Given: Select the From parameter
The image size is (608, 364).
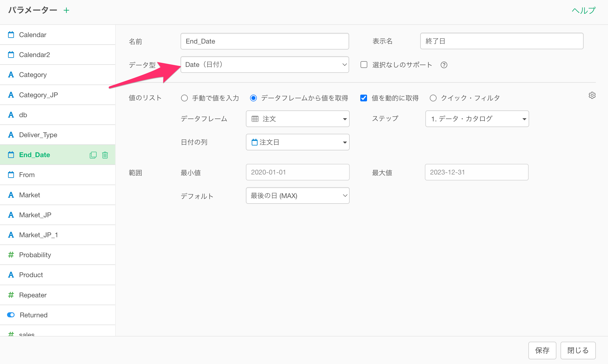Looking at the screenshot, I should pyautogui.click(x=58, y=175).
